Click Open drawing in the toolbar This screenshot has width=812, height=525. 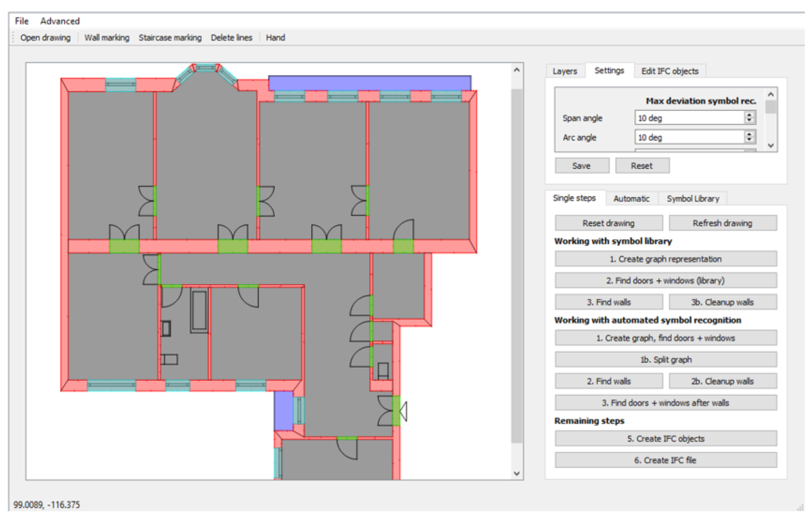coord(45,37)
